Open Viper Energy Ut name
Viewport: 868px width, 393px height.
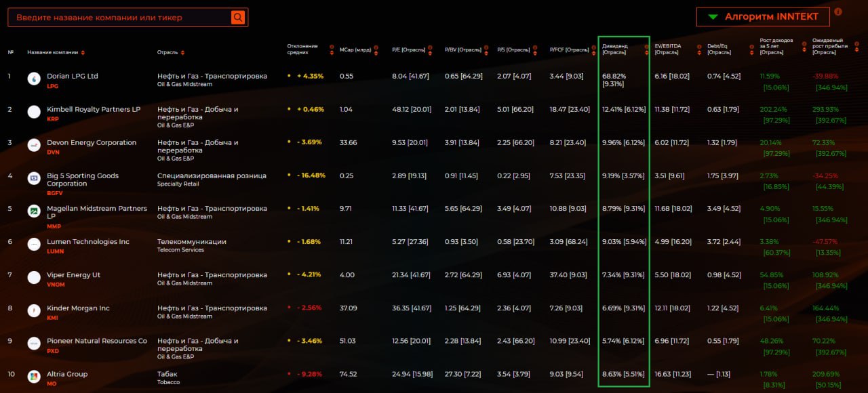coord(73,275)
